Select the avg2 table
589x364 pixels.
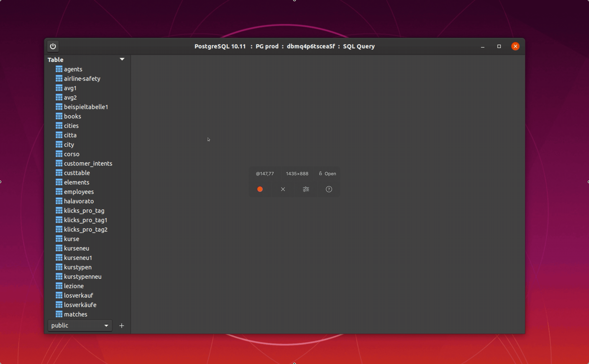(x=70, y=98)
